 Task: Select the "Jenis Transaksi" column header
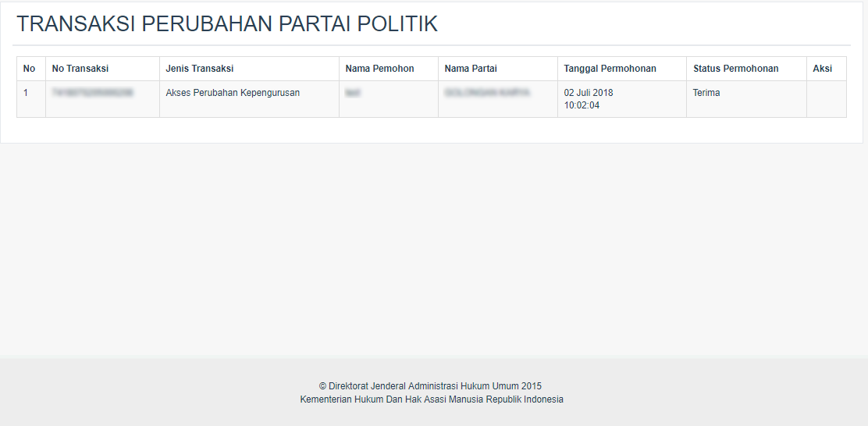pos(200,69)
